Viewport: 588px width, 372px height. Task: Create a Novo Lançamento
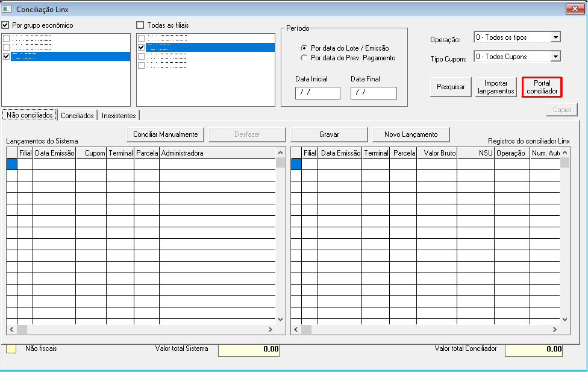coord(411,134)
